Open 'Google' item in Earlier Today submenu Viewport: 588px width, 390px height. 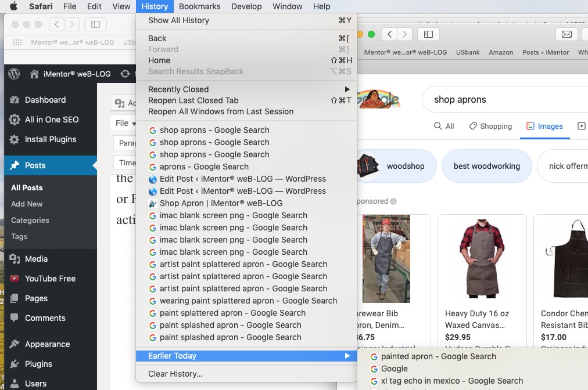472,369
